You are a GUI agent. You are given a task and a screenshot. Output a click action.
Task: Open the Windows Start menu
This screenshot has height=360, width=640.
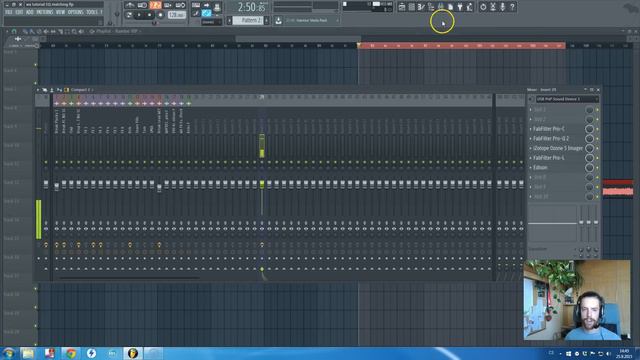pyautogui.click(x=8, y=353)
